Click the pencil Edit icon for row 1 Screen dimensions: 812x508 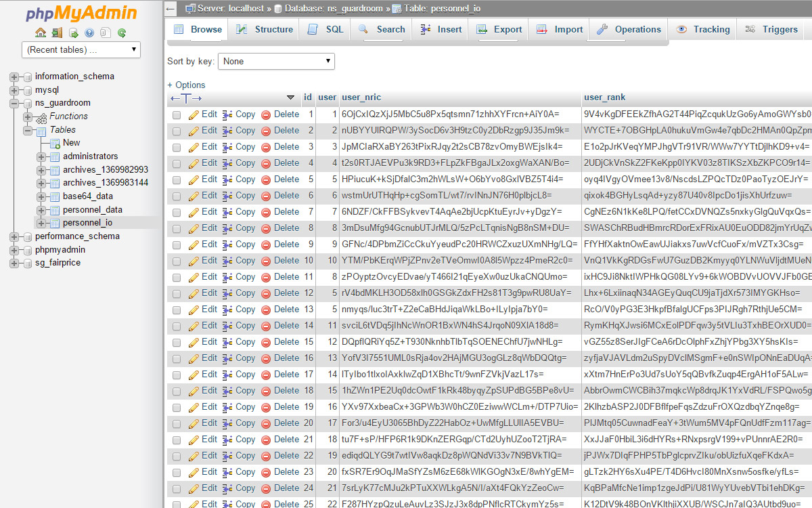(x=194, y=114)
